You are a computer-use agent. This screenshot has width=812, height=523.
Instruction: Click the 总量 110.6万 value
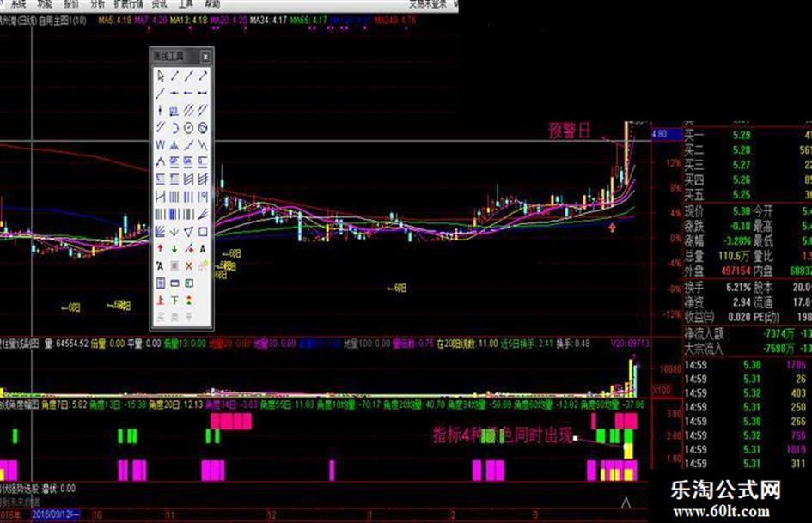coord(734,256)
